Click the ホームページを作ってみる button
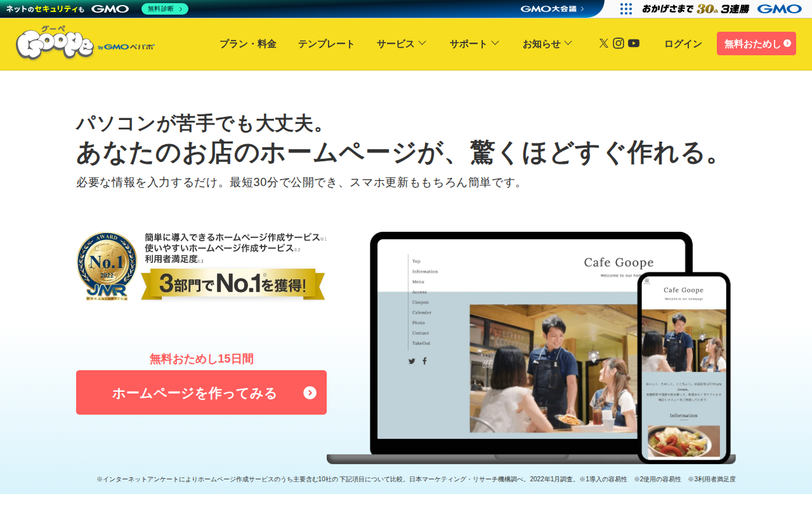The image size is (812, 508). (x=201, y=392)
